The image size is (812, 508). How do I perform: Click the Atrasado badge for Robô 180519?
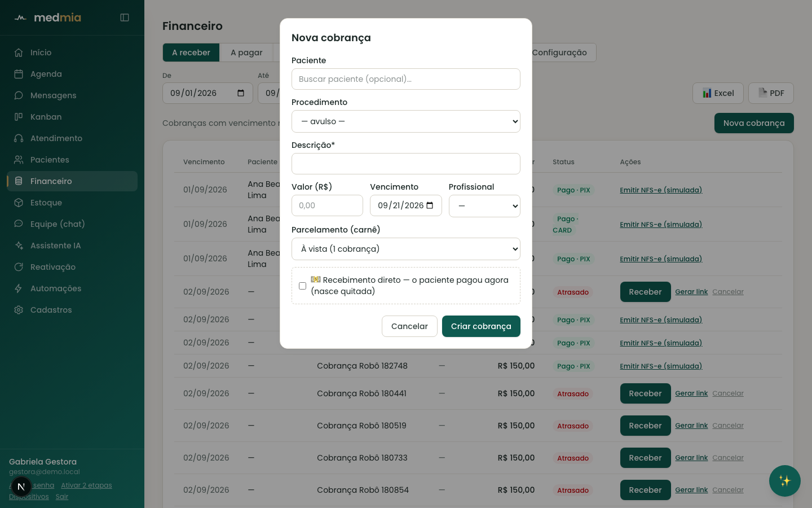pyautogui.click(x=573, y=426)
